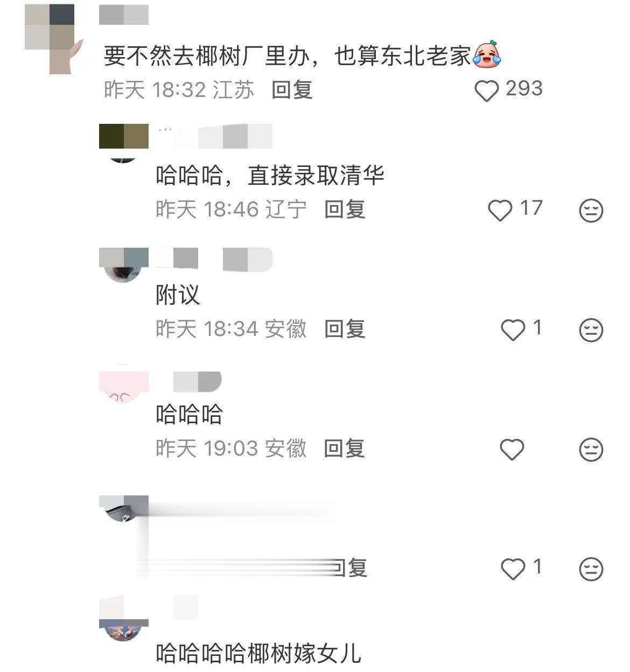
Task: Dislike the '直接录取清华' reply
Action: point(591,210)
